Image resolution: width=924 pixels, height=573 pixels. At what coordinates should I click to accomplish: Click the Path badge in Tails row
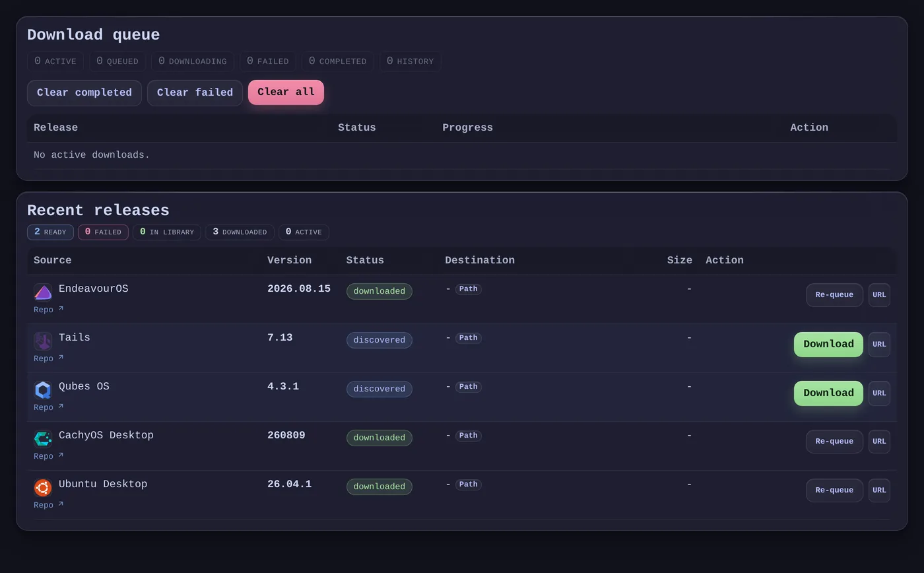[x=468, y=338]
